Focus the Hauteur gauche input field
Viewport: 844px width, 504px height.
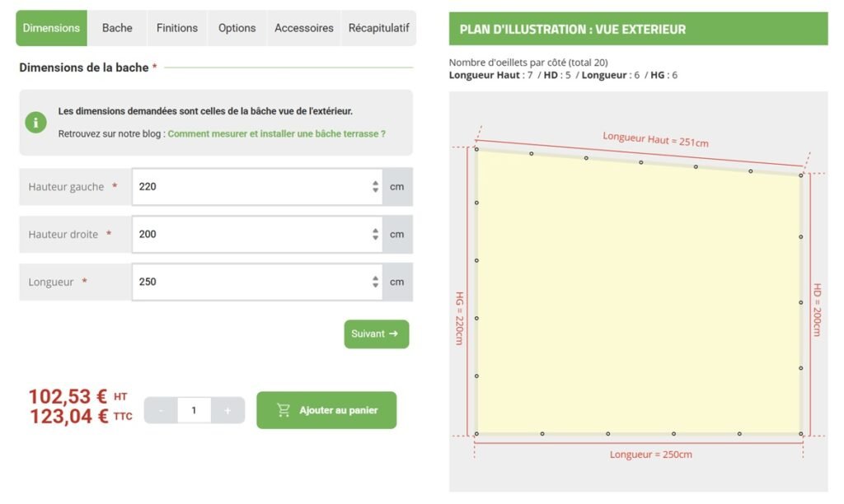[257, 187]
